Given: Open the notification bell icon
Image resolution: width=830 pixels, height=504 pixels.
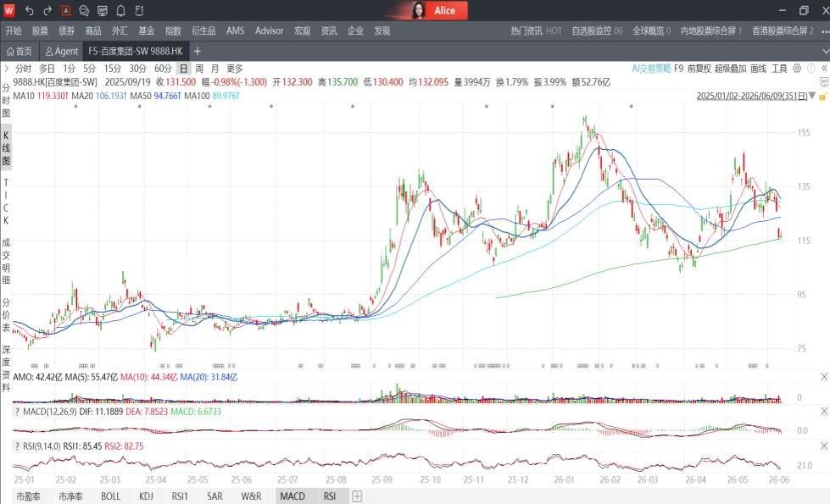Looking at the screenshot, I should tap(120, 10).
